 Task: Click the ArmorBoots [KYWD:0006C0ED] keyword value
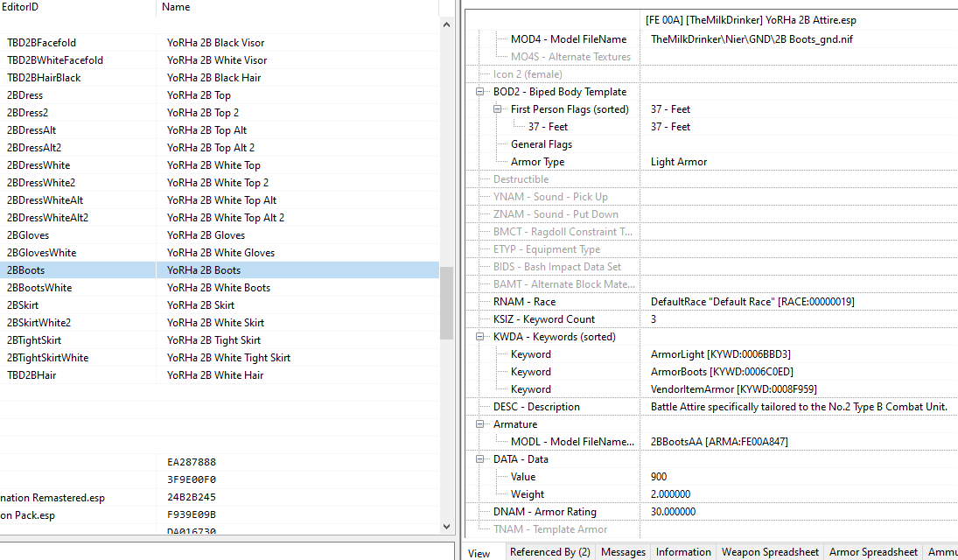click(722, 372)
